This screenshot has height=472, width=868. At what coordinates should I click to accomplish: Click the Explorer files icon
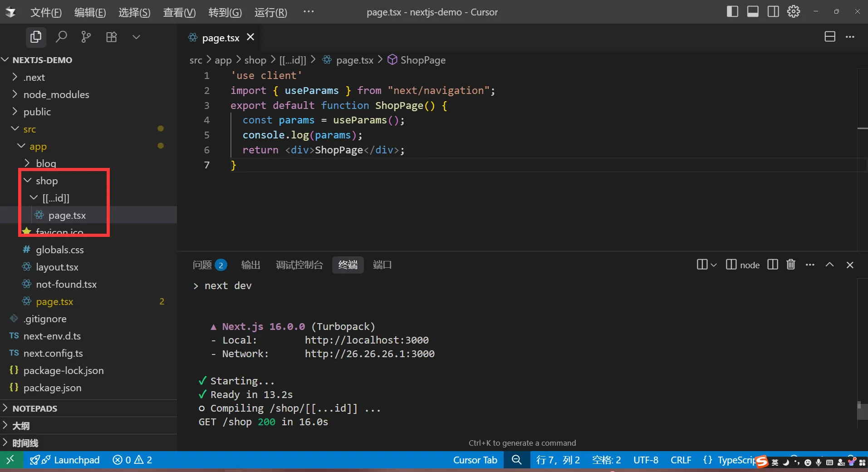coord(35,37)
